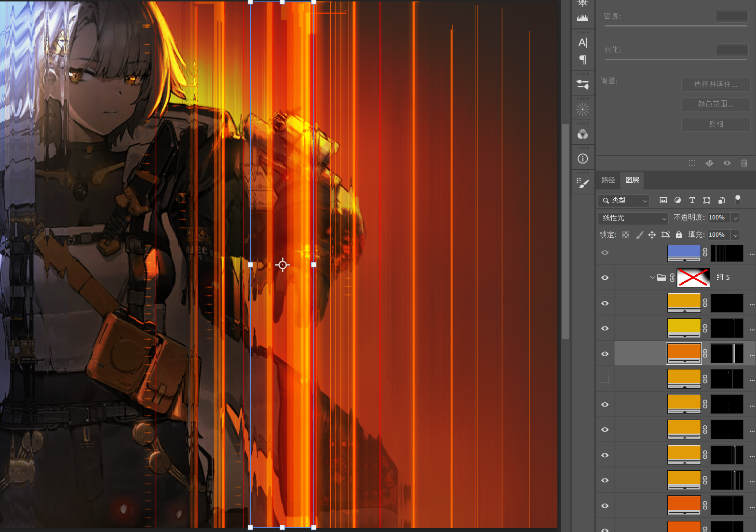This screenshot has height=532, width=756.
Task: Click the 选择并遮住 button
Action: coord(715,84)
